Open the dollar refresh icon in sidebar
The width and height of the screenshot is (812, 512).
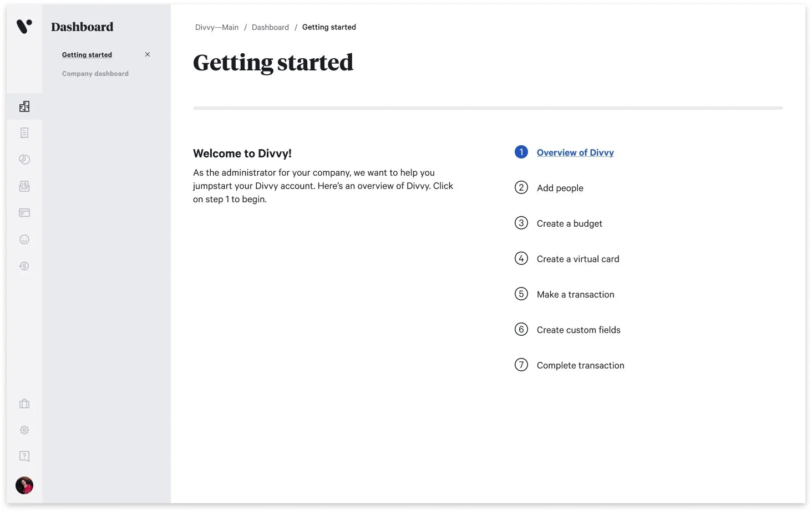click(x=24, y=266)
